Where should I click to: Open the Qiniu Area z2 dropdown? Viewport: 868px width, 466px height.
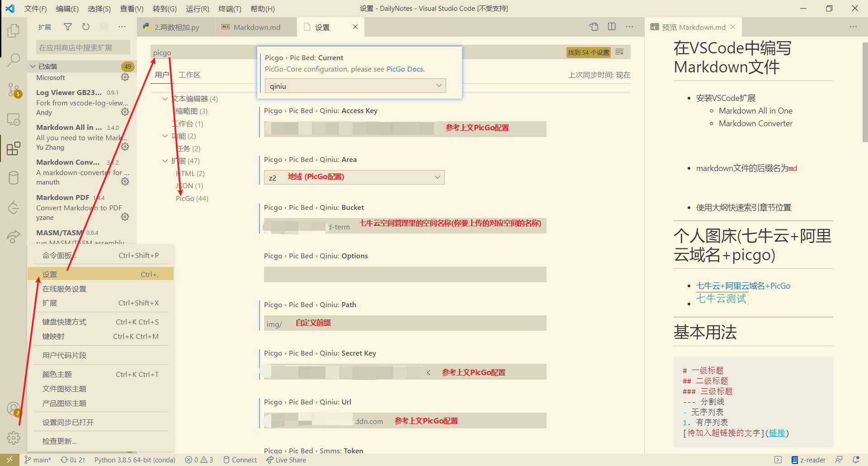[x=354, y=177]
